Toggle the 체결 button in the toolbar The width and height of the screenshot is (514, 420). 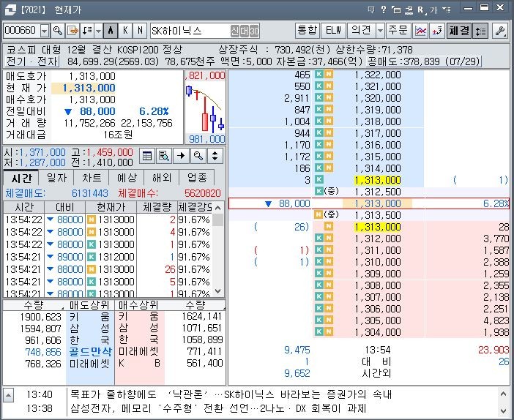[x=459, y=31]
